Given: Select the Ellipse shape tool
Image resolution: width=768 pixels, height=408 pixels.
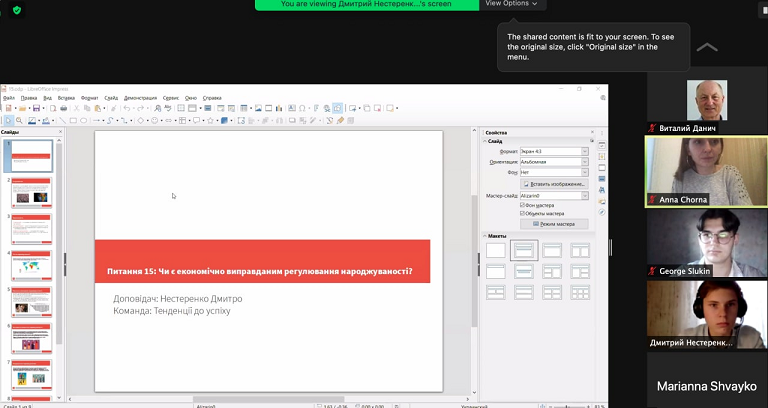Looking at the screenshot, I should [x=83, y=120].
